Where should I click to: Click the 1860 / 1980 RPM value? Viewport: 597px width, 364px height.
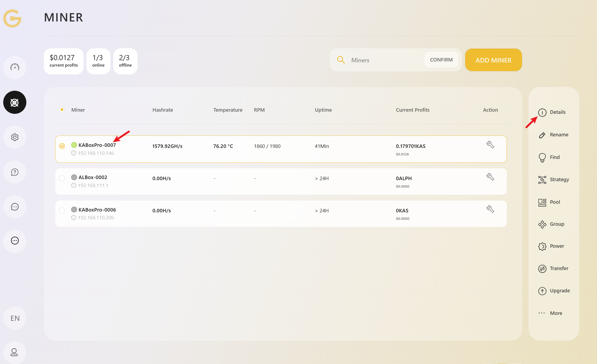point(267,146)
